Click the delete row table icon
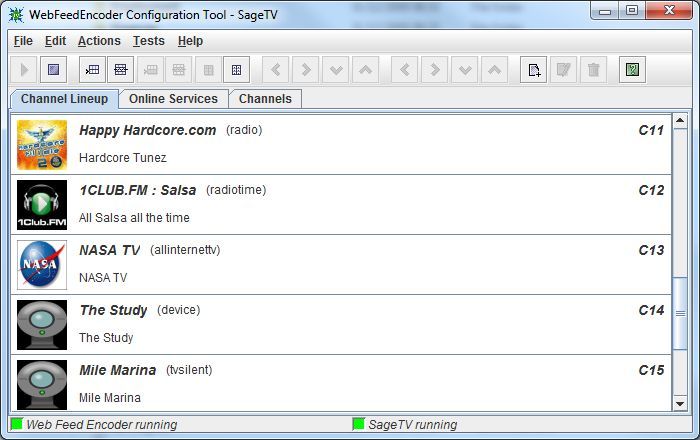This screenshot has height=440, width=700. click(120, 70)
